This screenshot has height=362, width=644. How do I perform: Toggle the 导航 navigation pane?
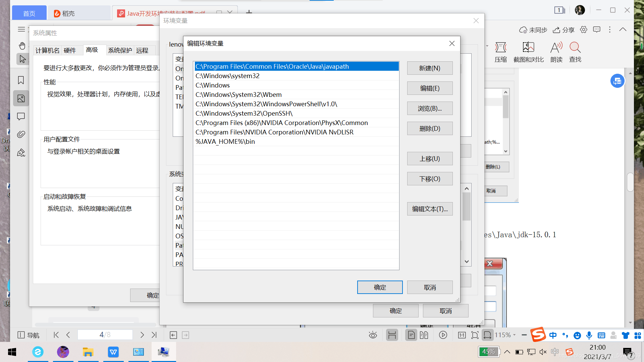pyautogui.click(x=28, y=335)
